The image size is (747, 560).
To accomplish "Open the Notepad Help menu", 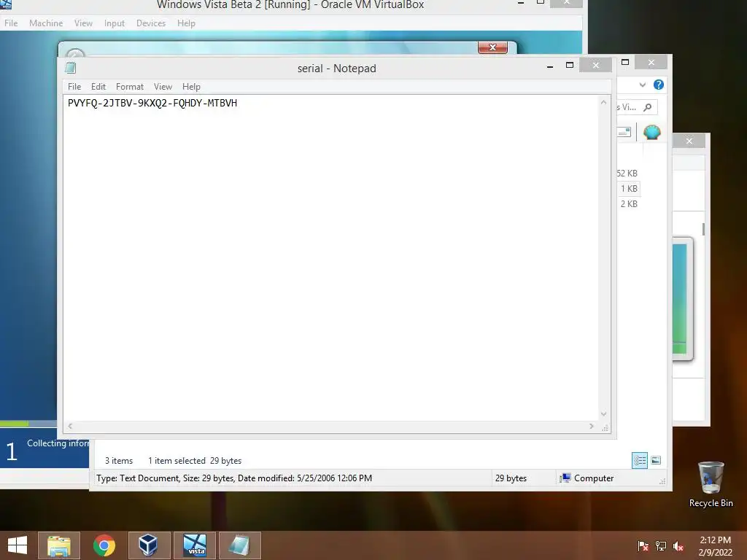I will pyautogui.click(x=191, y=87).
